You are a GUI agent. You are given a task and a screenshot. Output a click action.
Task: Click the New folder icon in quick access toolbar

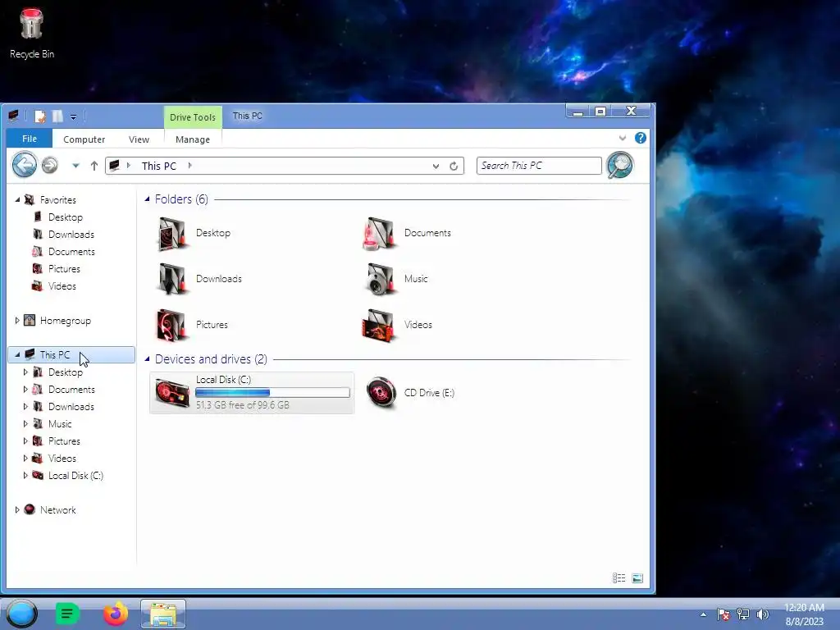click(x=57, y=116)
